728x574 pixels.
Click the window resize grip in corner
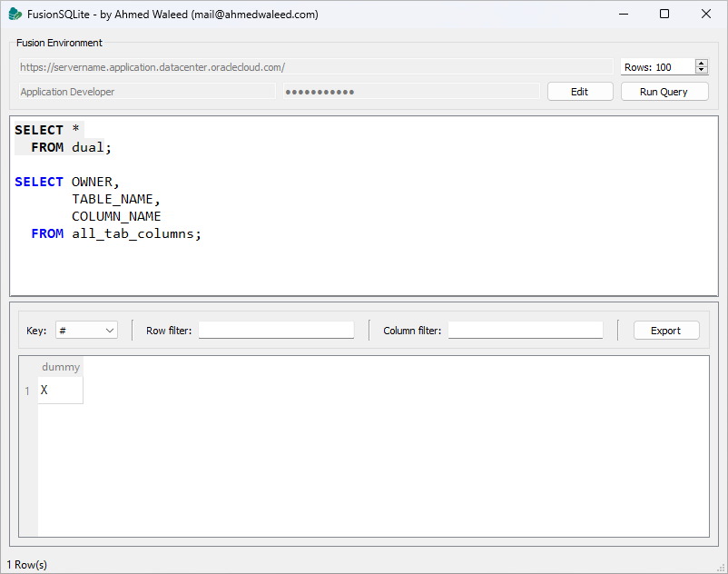(x=722, y=568)
